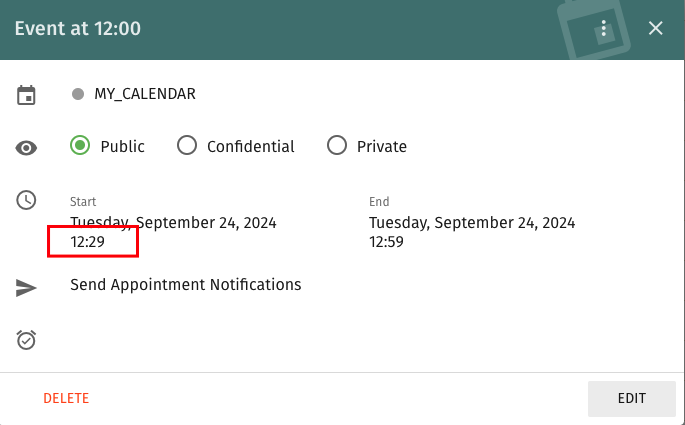
Task: Select the Confidential radio button
Action: point(187,146)
